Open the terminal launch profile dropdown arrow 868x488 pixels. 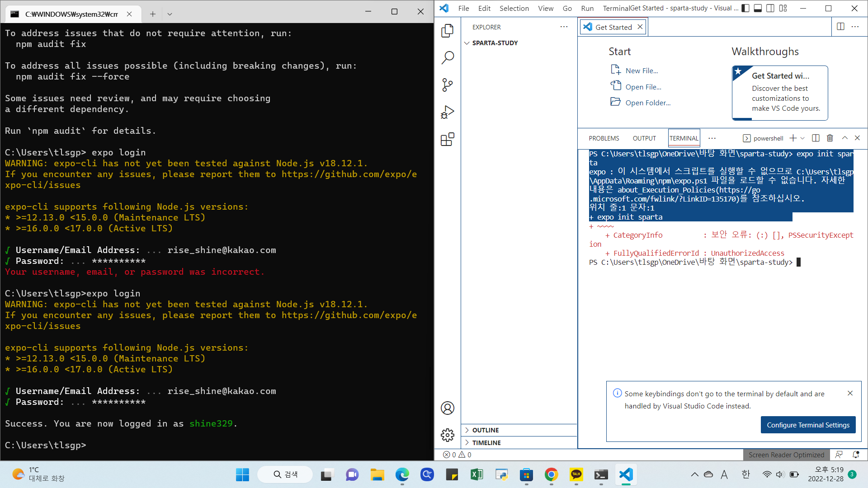pyautogui.click(x=802, y=138)
